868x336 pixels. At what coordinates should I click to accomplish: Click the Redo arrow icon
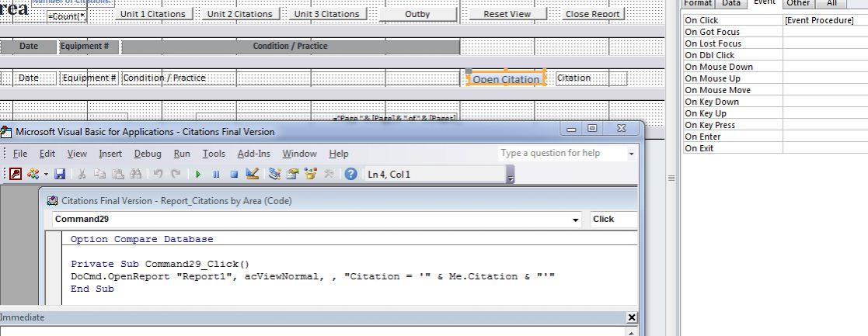(176, 174)
